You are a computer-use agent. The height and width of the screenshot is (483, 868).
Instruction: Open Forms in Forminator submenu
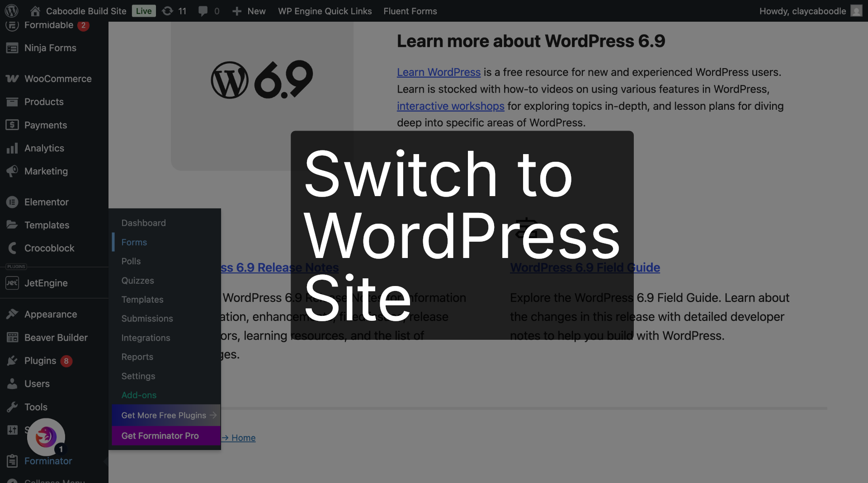[134, 242]
